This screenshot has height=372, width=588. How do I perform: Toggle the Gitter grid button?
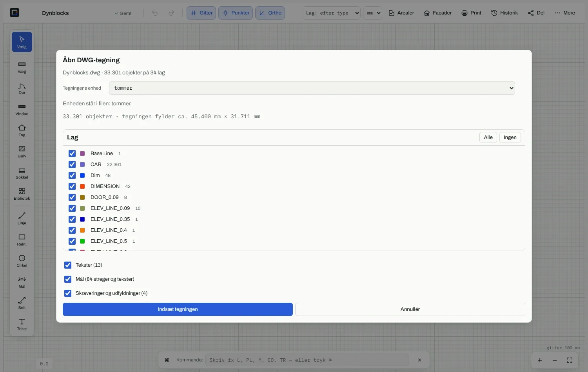point(201,13)
